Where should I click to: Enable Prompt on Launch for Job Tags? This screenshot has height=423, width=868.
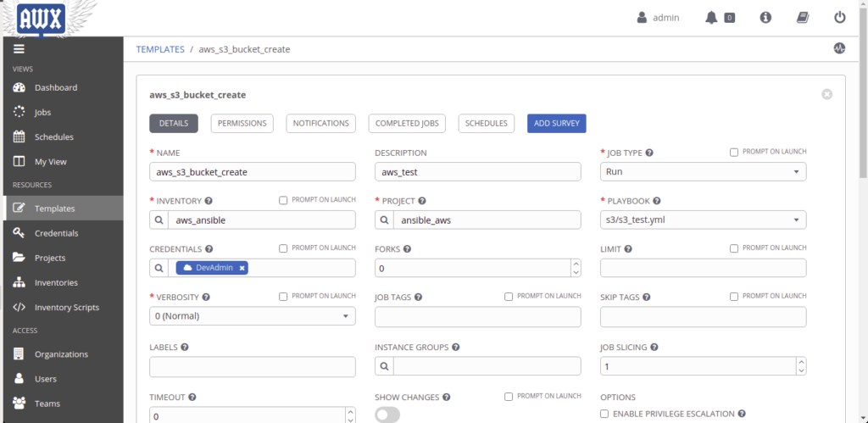pyautogui.click(x=509, y=297)
